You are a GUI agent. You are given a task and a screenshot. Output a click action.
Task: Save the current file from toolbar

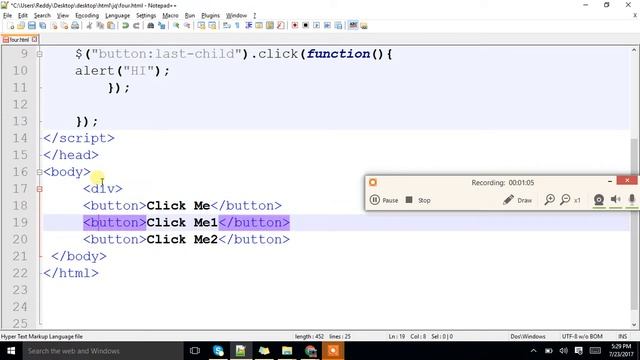coord(32,26)
